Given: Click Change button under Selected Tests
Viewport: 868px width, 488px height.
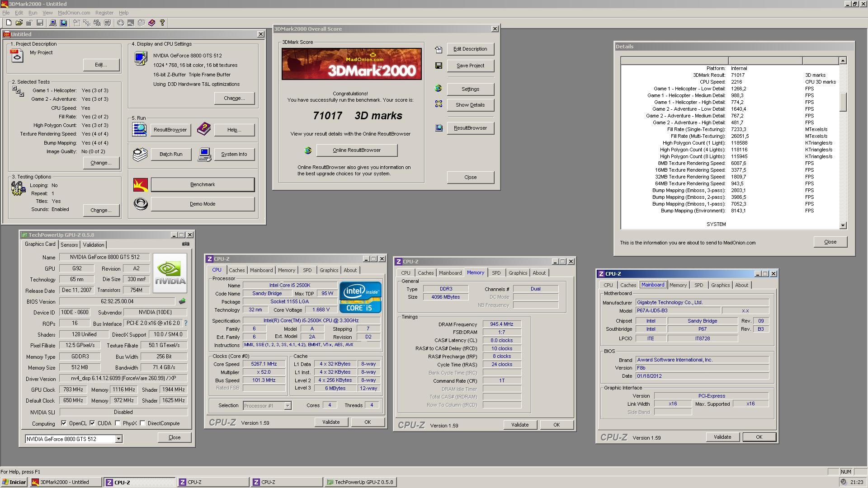Looking at the screenshot, I should coord(101,163).
